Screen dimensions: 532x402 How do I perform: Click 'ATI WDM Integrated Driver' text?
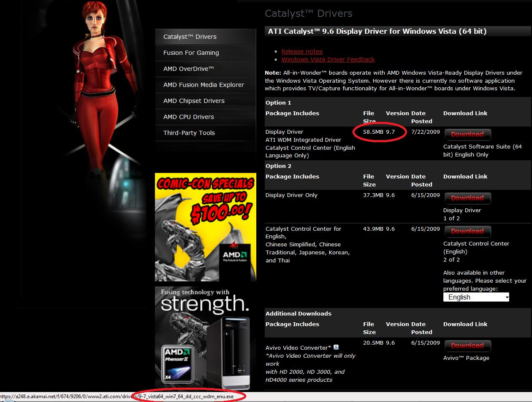coord(303,140)
